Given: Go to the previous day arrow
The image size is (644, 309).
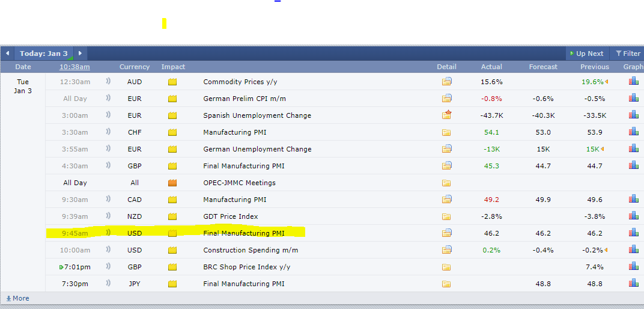Looking at the screenshot, I should (7, 54).
